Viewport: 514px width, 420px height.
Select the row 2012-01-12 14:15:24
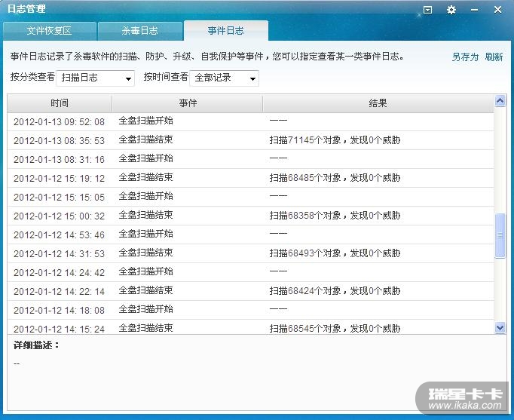250,328
